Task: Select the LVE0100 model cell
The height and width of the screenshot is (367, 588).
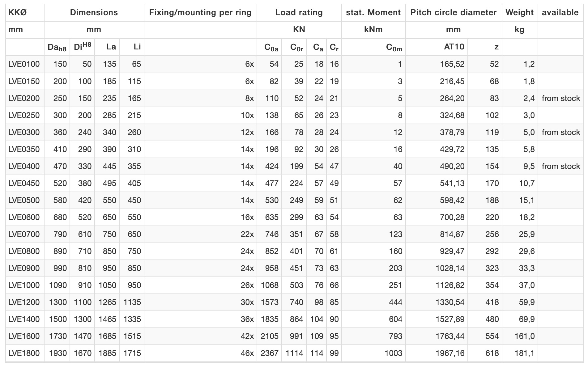Action: click(x=24, y=64)
